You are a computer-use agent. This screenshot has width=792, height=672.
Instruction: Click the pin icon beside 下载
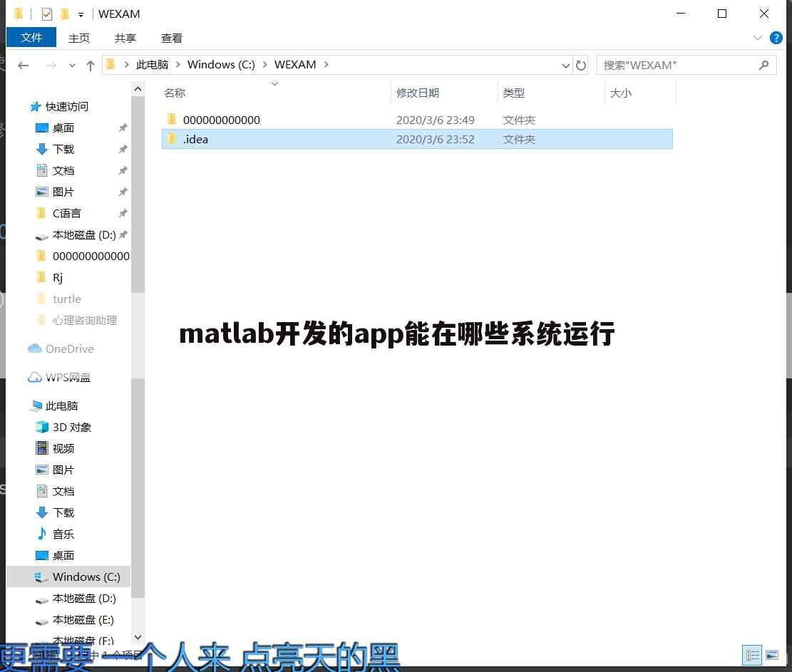tap(123, 150)
